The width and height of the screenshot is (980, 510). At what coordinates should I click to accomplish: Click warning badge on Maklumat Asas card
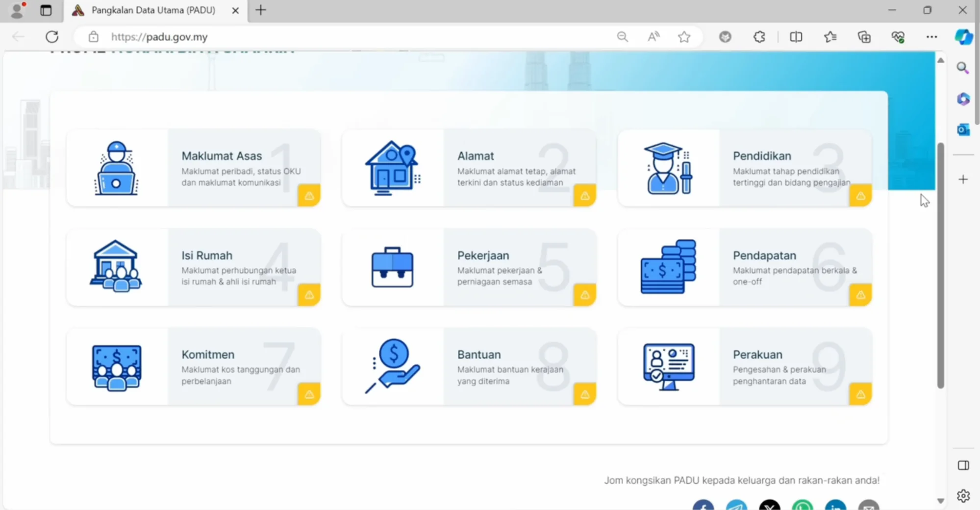pyautogui.click(x=309, y=195)
